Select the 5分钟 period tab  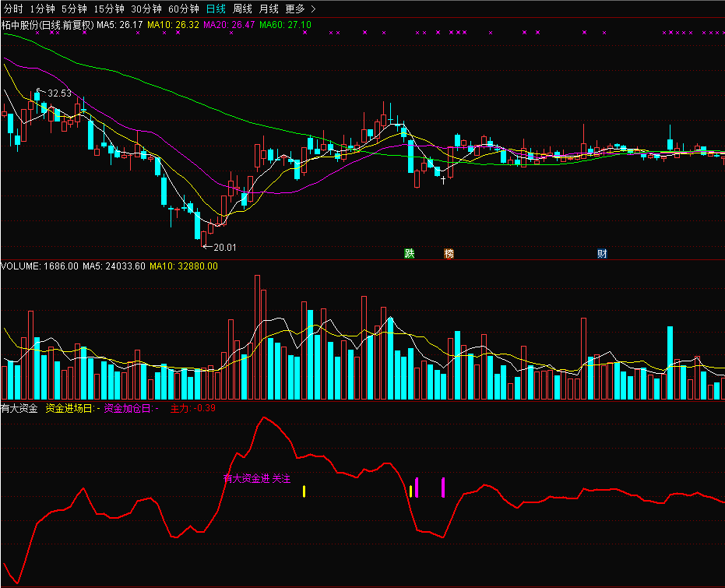coord(74,9)
